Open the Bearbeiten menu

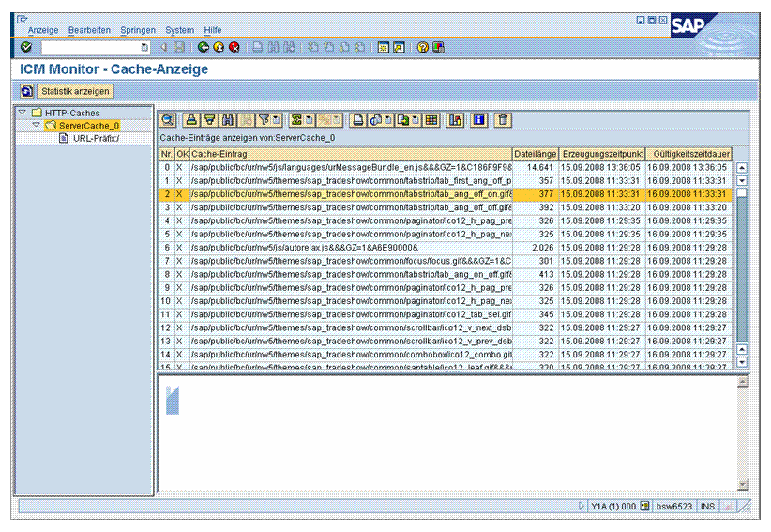89,30
